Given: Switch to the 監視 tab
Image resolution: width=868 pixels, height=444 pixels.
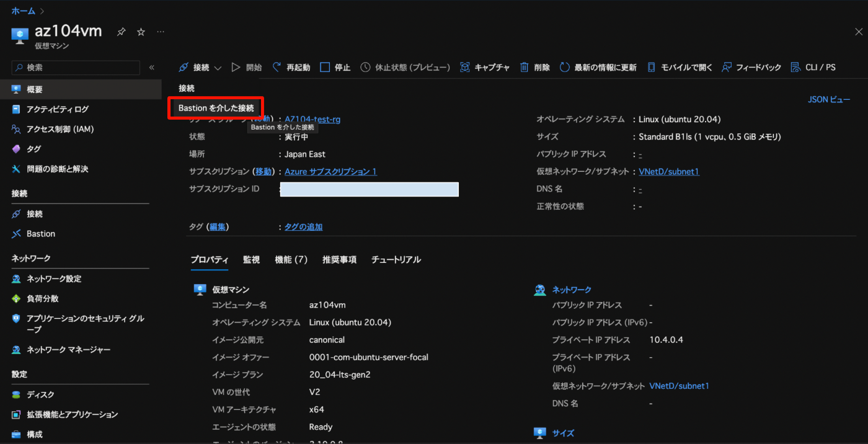Looking at the screenshot, I should pos(251,260).
